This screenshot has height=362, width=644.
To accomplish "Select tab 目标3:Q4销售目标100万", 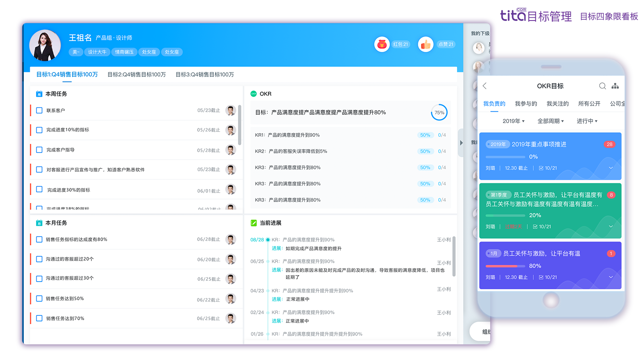I will [204, 74].
